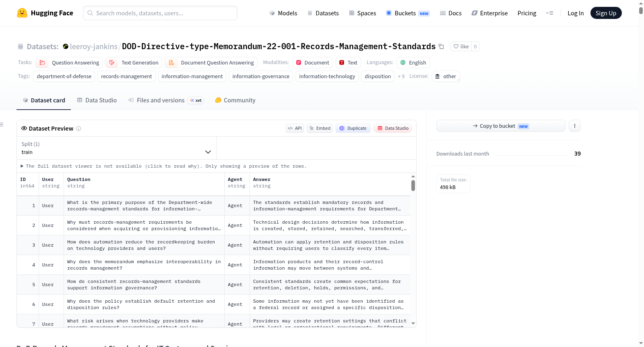
Task: Select row 5 question about consistent standards
Action: (x=144, y=285)
